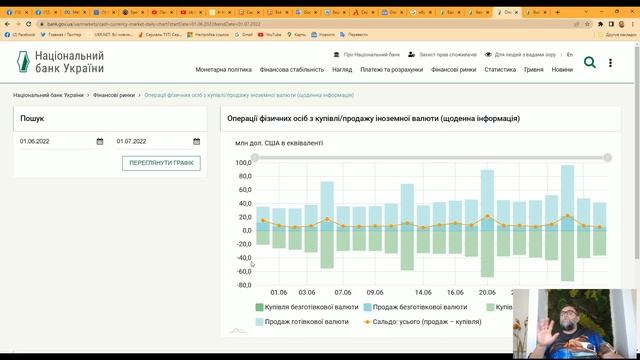
Task: Open the Другие закладки bookmarks folder
Action: point(617,35)
